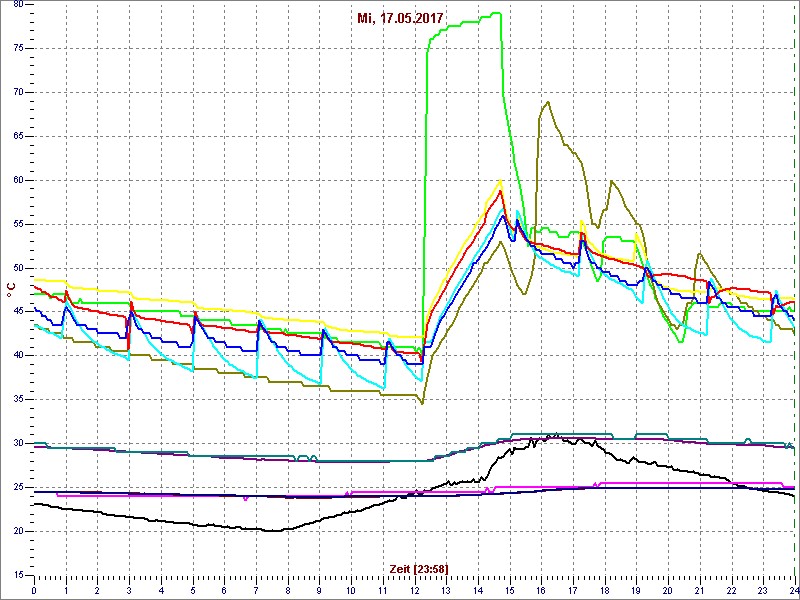Click hour '0' on the time axis
This screenshot has height=600, width=800.
tap(34, 590)
